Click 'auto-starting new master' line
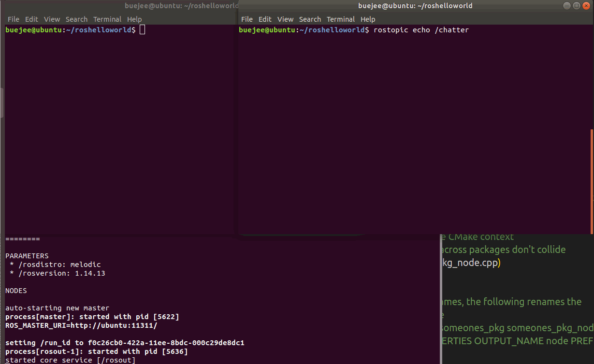The width and height of the screenshot is (594, 364). (58, 308)
